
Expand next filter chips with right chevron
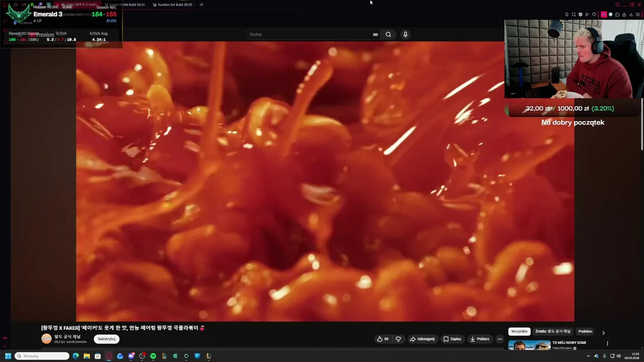coord(603,332)
